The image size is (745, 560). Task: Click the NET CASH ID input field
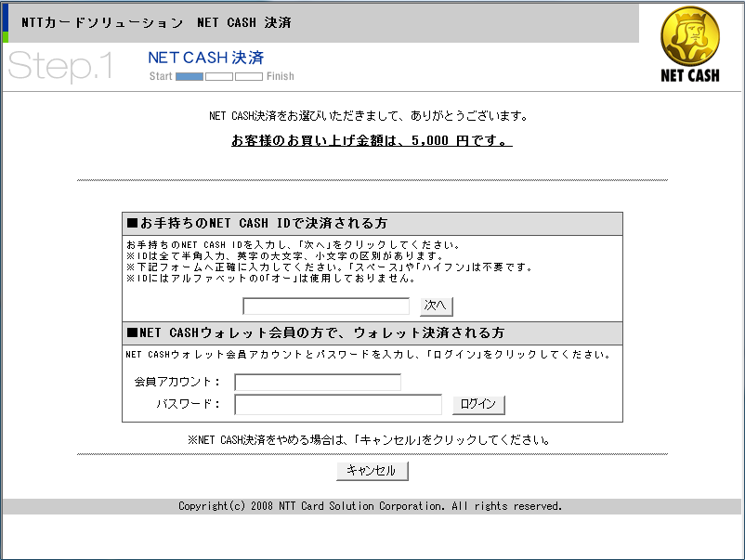(x=326, y=306)
